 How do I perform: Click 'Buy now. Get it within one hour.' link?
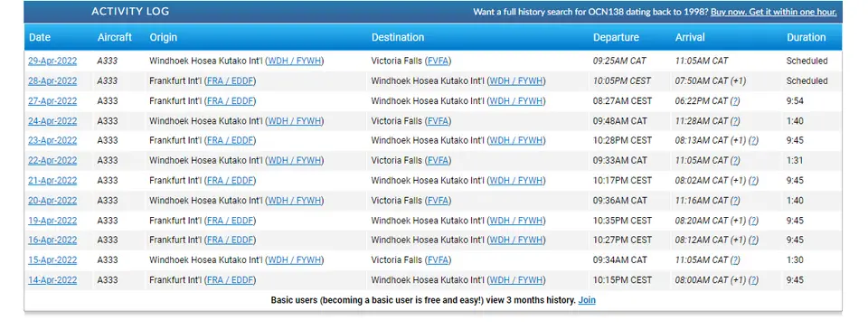click(773, 12)
